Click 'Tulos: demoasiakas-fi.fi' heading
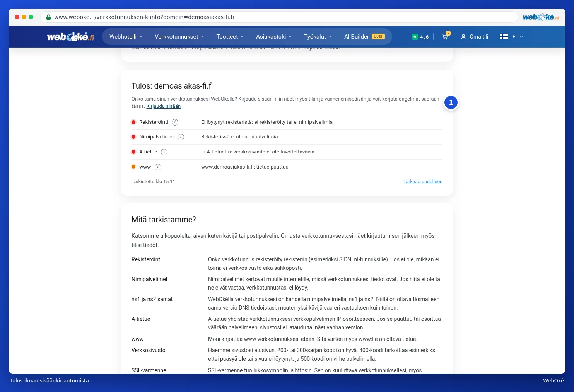Image resolution: width=574 pixels, height=392 pixels. [172, 86]
